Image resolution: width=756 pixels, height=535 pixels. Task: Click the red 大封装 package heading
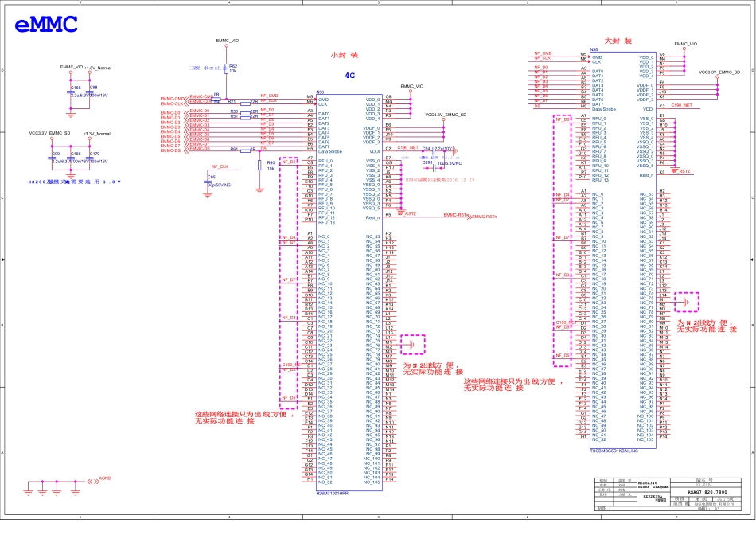(x=618, y=40)
